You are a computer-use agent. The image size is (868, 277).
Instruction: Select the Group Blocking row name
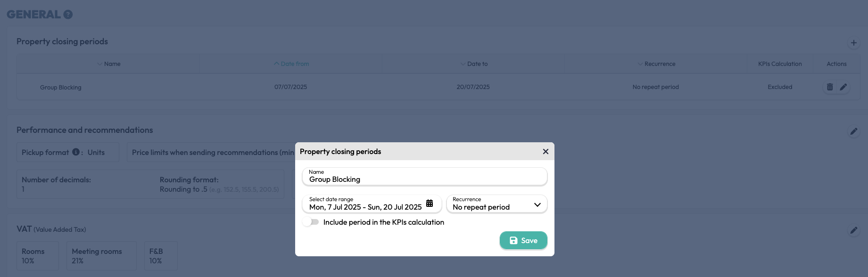coord(61,88)
